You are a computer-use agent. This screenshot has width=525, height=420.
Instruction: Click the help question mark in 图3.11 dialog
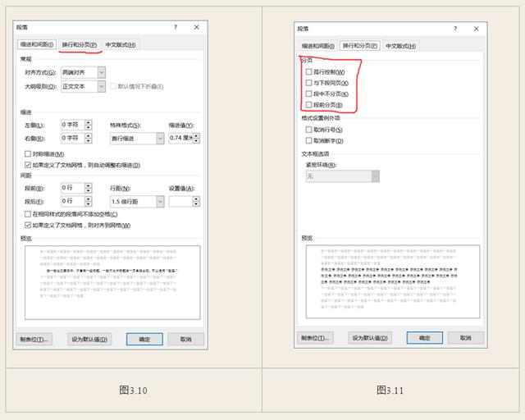tap(455, 29)
